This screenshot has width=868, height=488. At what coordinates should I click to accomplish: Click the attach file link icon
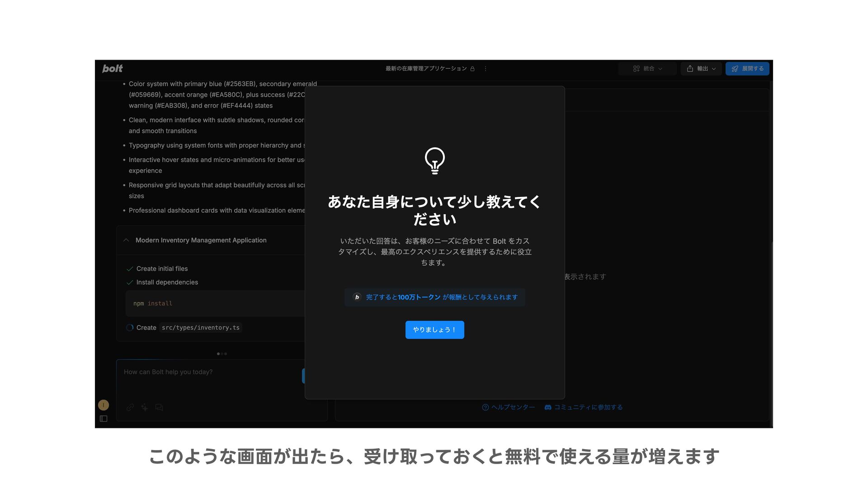coord(130,407)
